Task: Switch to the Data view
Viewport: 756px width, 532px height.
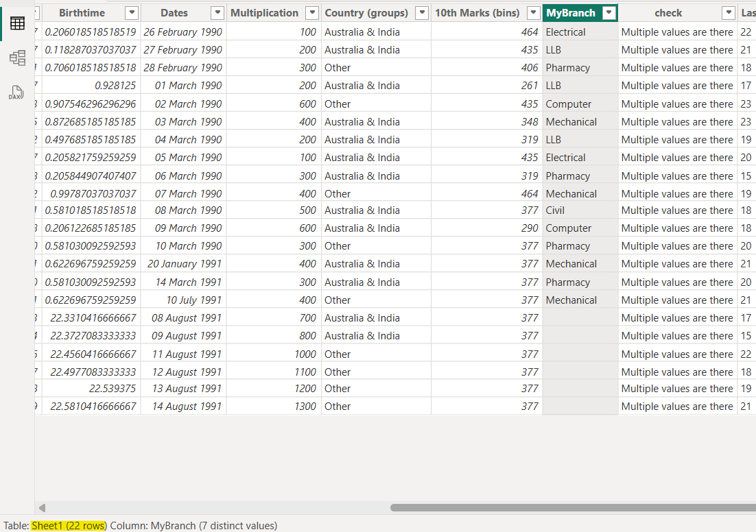Action: coord(17,23)
